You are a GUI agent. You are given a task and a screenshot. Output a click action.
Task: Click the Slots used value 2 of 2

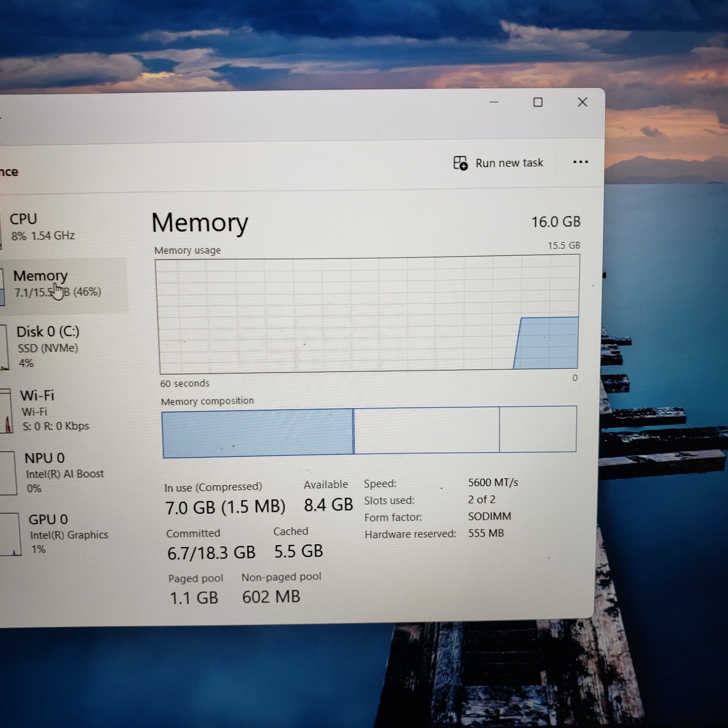click(x=481, y=499)
